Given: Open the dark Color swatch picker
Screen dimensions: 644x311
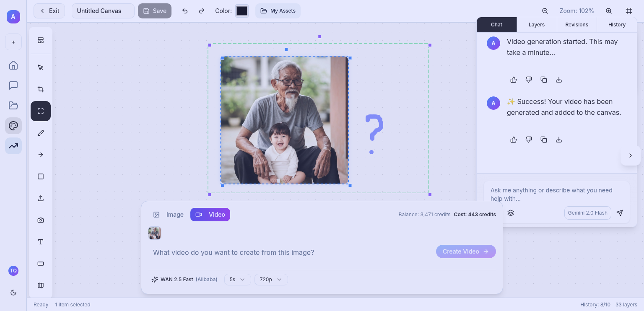Looking at the screenshot, I should [x=242, y=11].
